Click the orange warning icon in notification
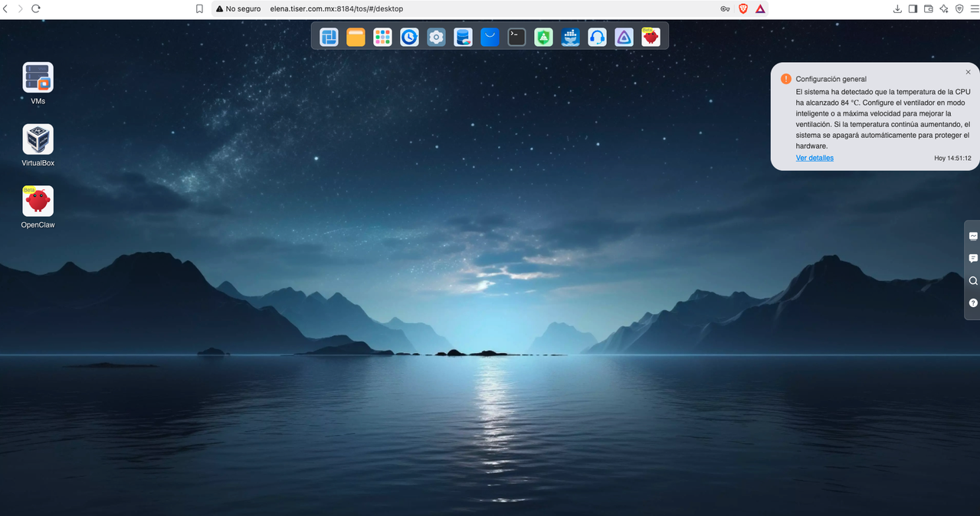Screen dimensions: 980x516 [785, 79]
